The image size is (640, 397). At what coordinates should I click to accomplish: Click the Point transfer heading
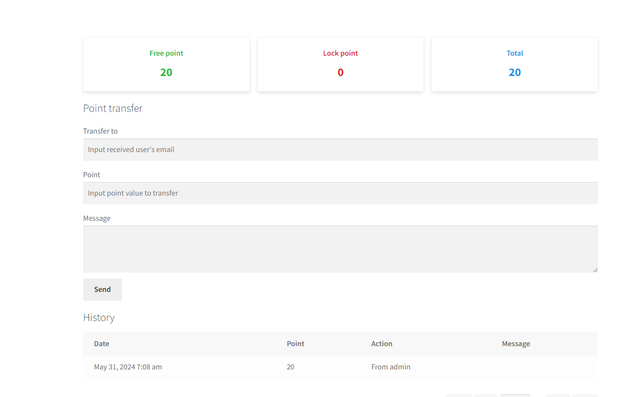point(113,108)
